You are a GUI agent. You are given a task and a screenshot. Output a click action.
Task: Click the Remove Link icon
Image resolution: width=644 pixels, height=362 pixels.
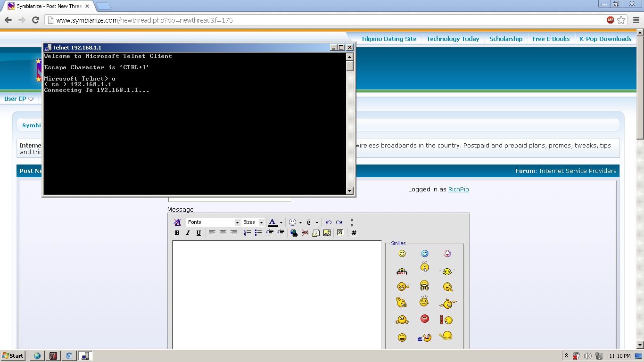pos(305,233)
